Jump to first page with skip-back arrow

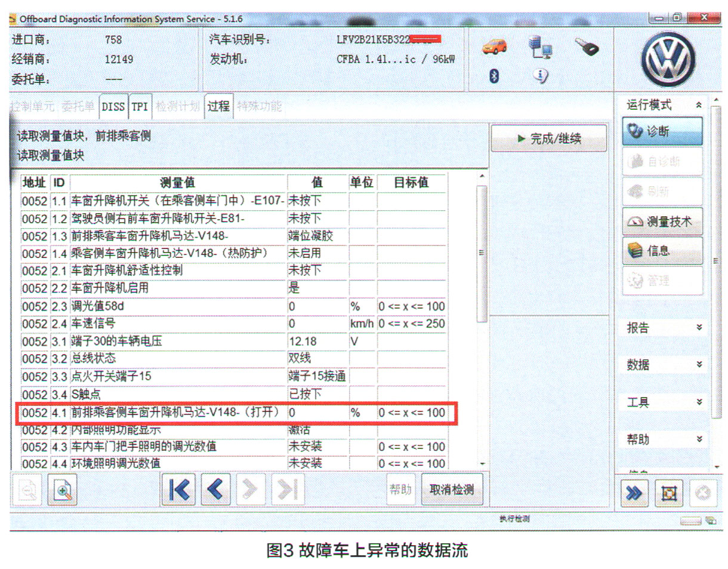pyautogui.click(x=179, y=490)
